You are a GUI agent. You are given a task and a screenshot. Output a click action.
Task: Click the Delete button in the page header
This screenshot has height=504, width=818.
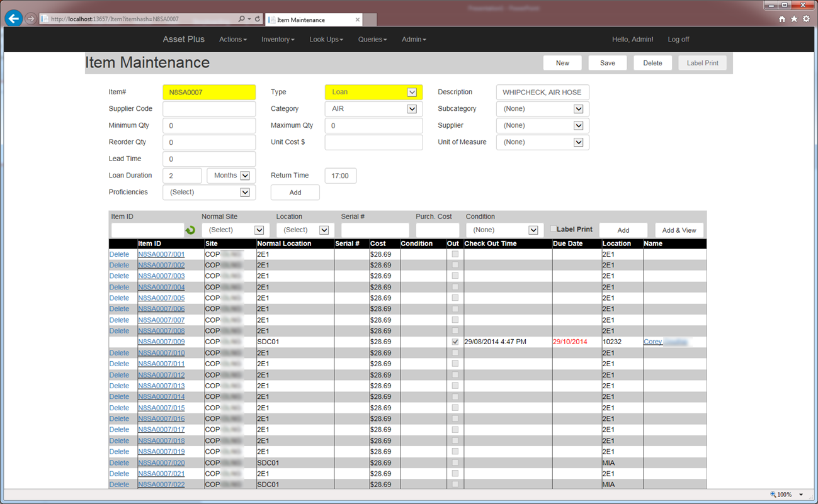coord(652,63)
